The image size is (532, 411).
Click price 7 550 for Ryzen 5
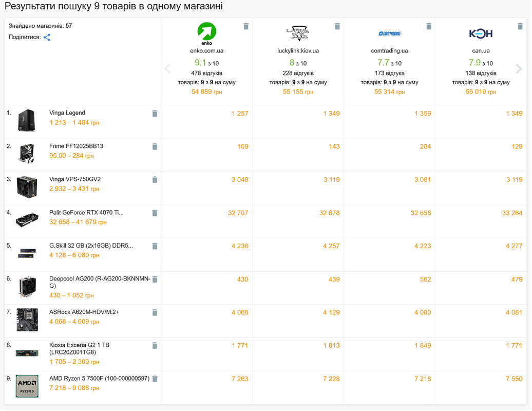514,379
